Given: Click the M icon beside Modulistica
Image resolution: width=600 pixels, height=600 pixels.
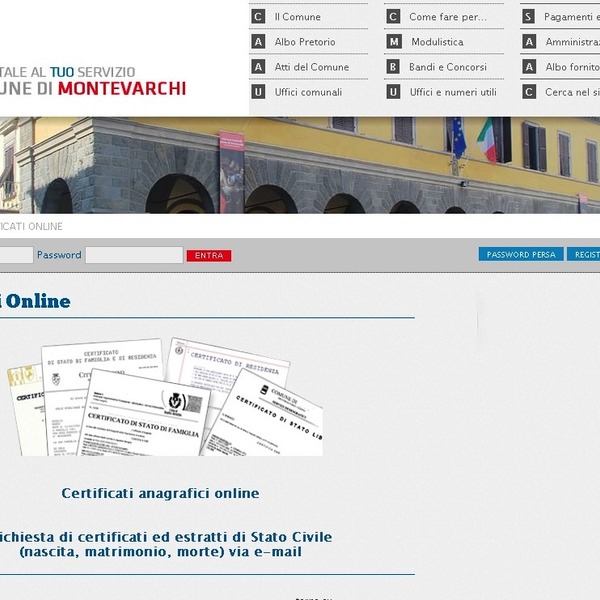Looking at the screenshot, I should pos(394,42).
